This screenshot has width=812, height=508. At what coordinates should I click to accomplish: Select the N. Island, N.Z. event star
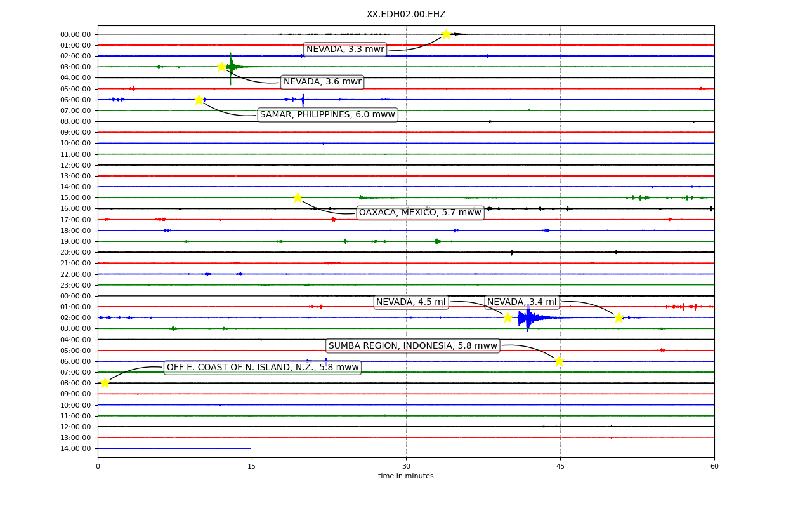tap(105, 383)
